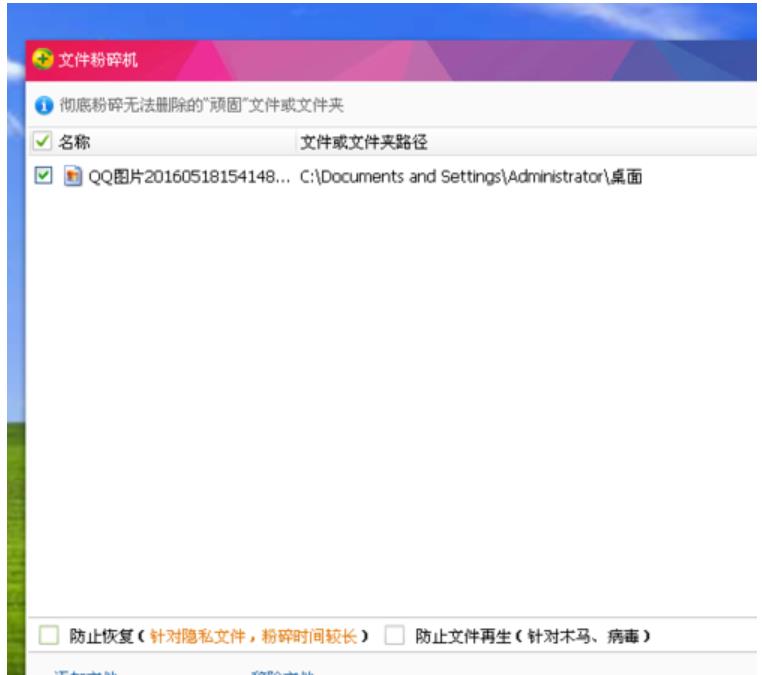
Task: Uncheck the QQ图片20160518154148 file checkbox
Action: (x=43, y=176)
